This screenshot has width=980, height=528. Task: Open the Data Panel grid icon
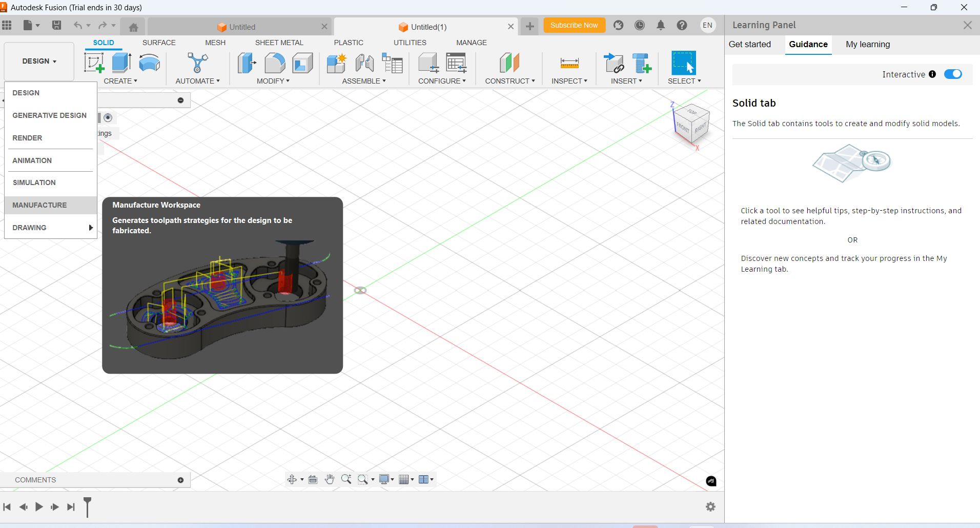pos(7,25)
